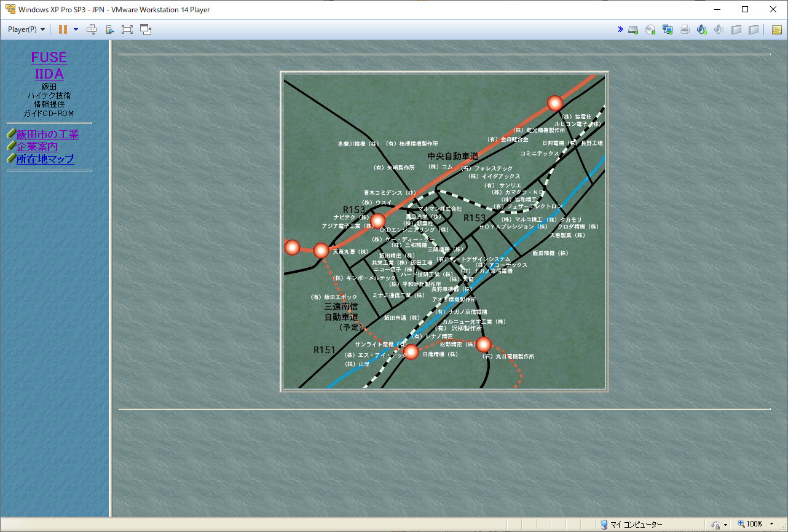The width and height of the screenshot is (788, 532).
Task: Select アジア電子工業 (株) on the map
Action: [347, 226]
